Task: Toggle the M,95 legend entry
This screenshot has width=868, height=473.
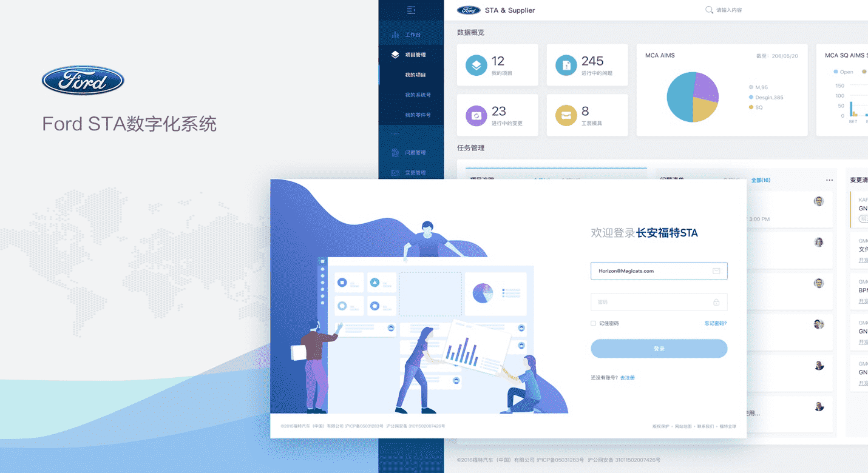Action: pyautogui.click(x=759, y=87)
